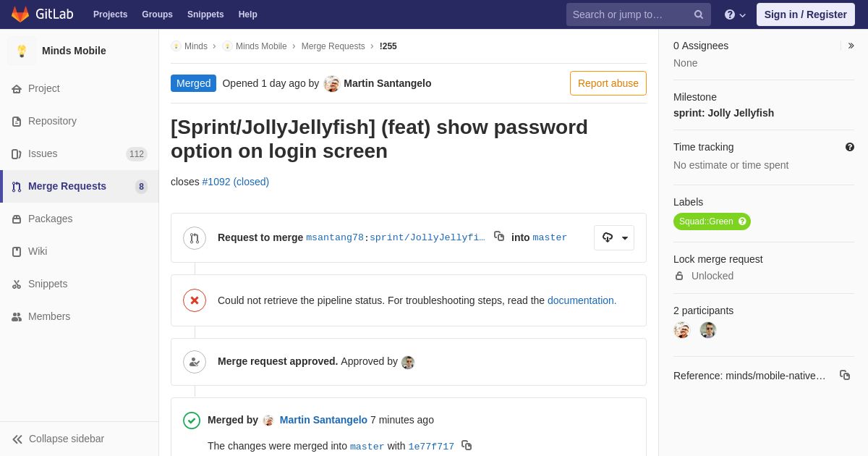
Task: Open Minds Mobile project avatar in sidebar
Action: (x=22, y=51)
